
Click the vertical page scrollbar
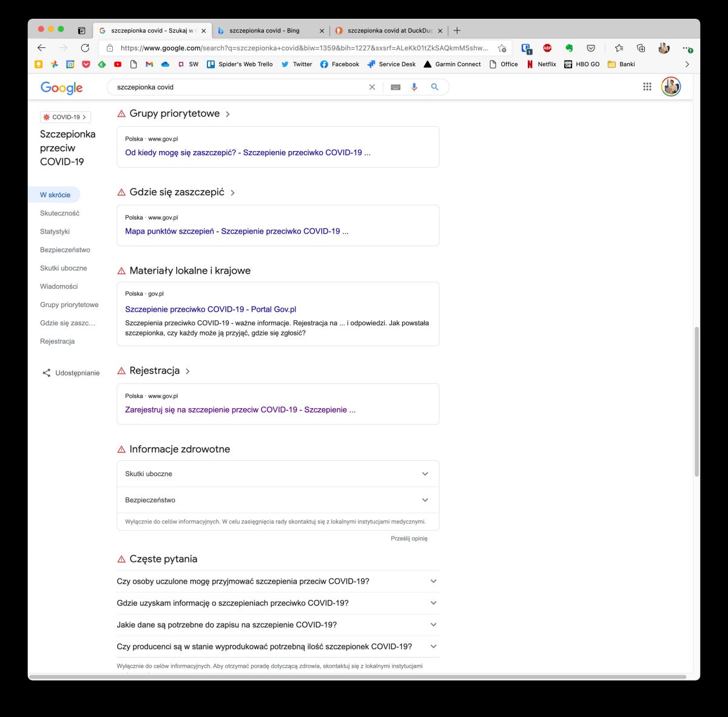(696, 402)
